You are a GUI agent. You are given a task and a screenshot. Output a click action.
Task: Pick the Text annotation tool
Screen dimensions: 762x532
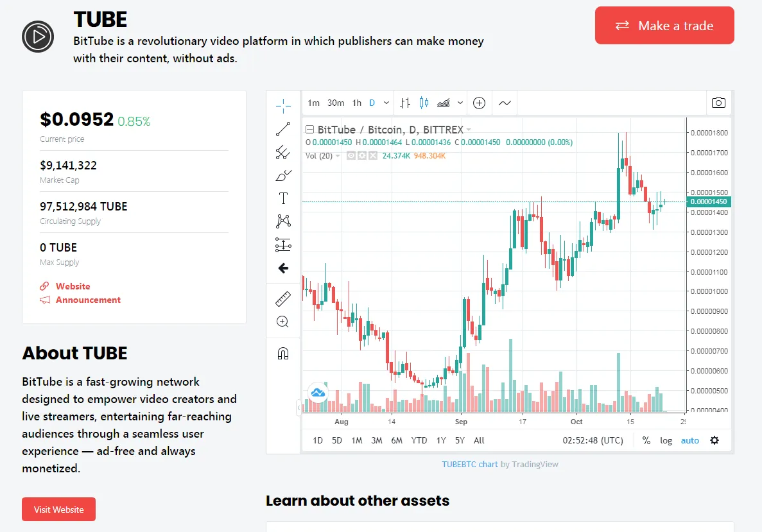coord(283,198)
